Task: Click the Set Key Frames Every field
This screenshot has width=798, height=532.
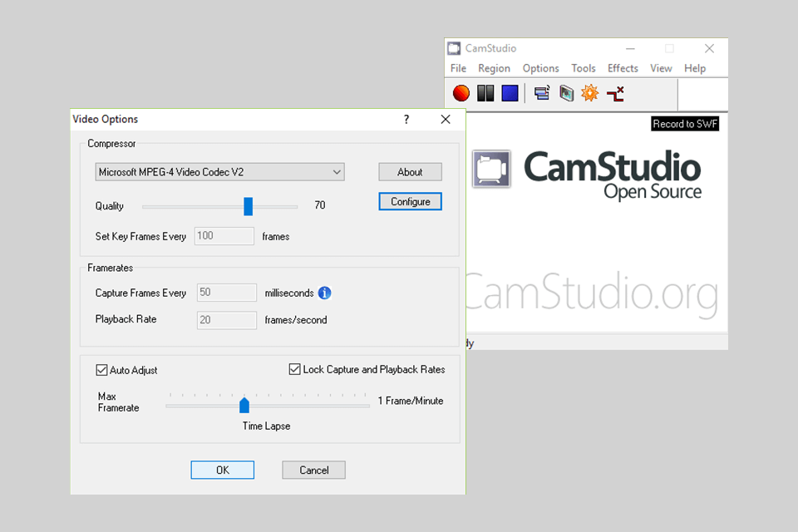Action: point(224,236)
